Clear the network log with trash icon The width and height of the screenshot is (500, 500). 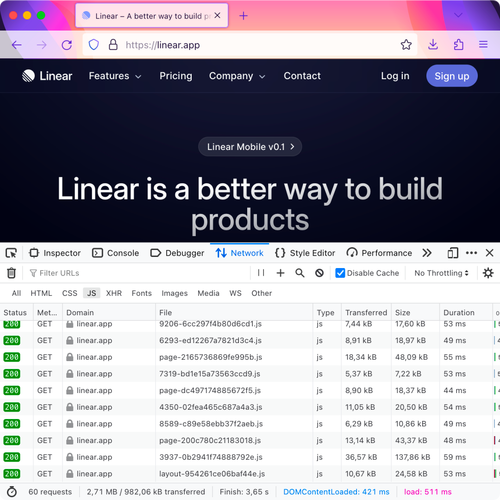click(x=11, y=273)
